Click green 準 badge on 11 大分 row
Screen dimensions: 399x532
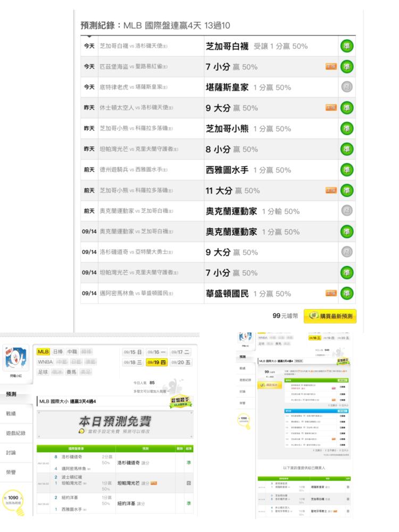347,190
